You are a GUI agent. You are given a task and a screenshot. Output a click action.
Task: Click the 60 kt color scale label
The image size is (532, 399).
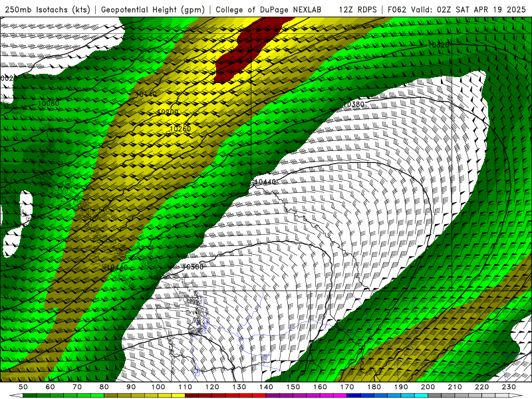pyautogui.click(x=51, y=387)
